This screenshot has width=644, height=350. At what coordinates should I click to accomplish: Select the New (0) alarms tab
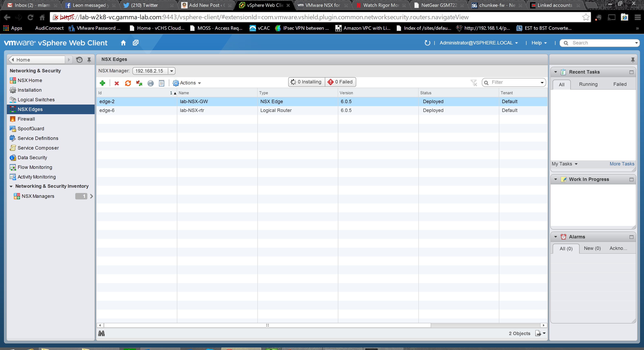[x=592, y=248]
